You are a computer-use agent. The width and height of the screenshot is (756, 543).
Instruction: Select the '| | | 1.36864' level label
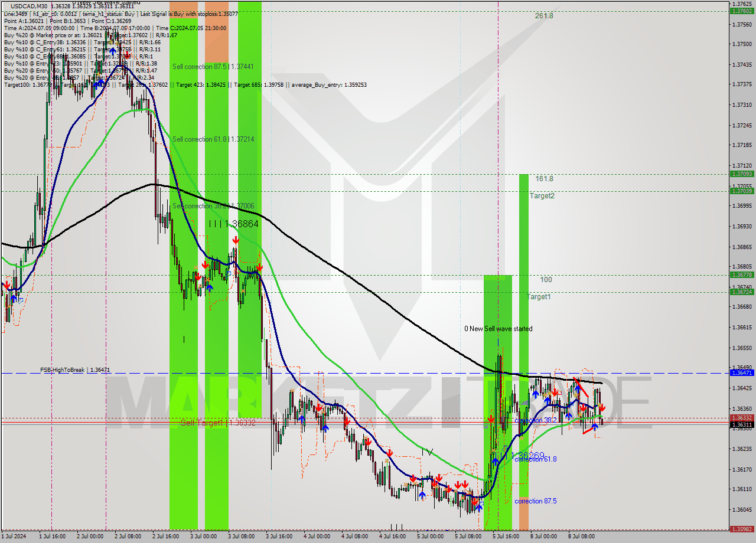click(234, 224)
